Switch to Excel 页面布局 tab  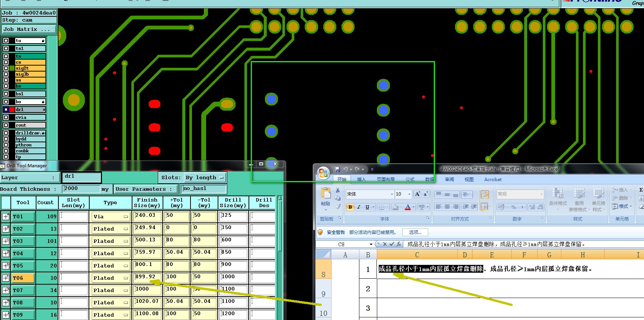(386, 179)
